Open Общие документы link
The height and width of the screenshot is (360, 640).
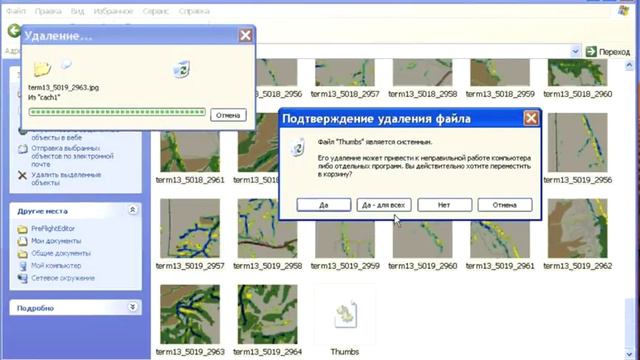point(61,253)
